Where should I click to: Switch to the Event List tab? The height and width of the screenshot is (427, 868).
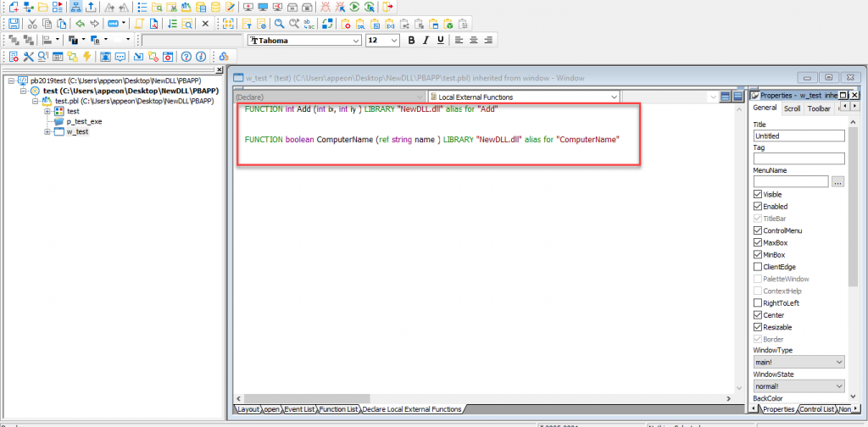(298, 409)
